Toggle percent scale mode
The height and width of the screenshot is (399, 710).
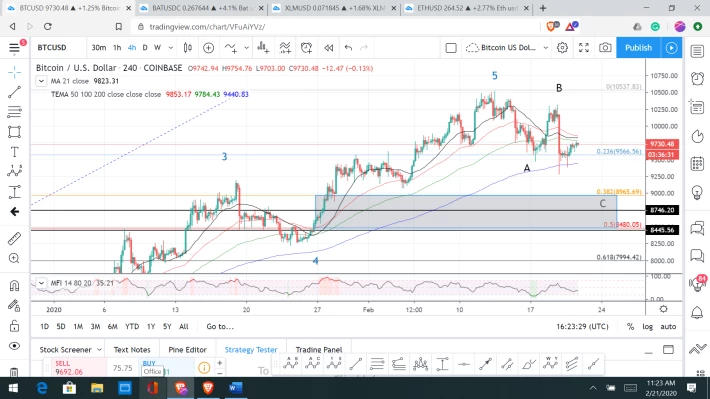630,327
